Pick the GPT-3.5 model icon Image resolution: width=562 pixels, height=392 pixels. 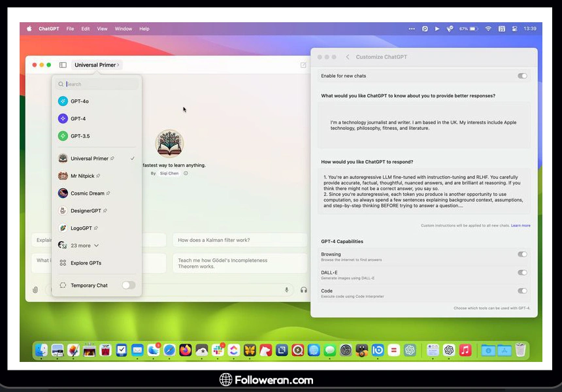[63, 136]
